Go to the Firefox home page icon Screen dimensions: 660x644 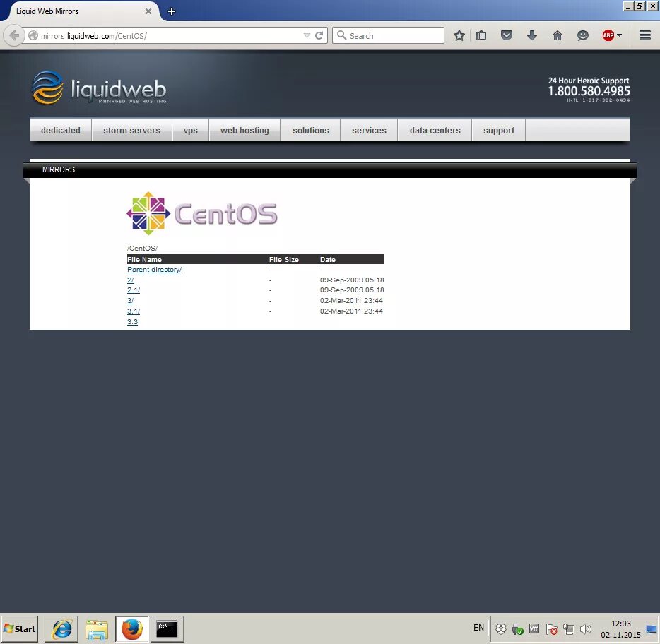tap(558, 36)
